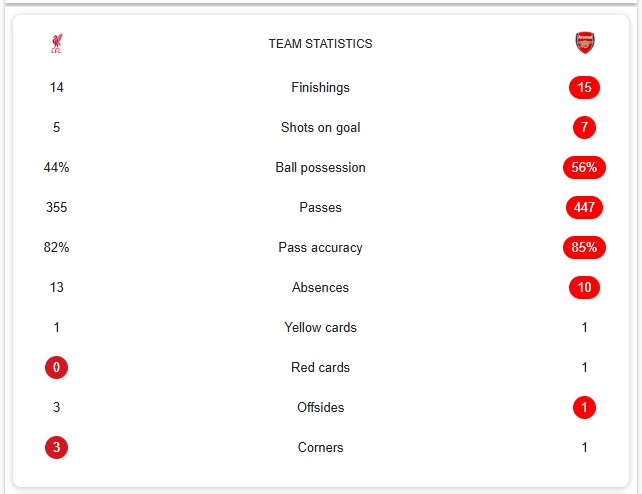
Task: Select Arsenal's red 1 offsides badge
Action: [x=584, y=407]
